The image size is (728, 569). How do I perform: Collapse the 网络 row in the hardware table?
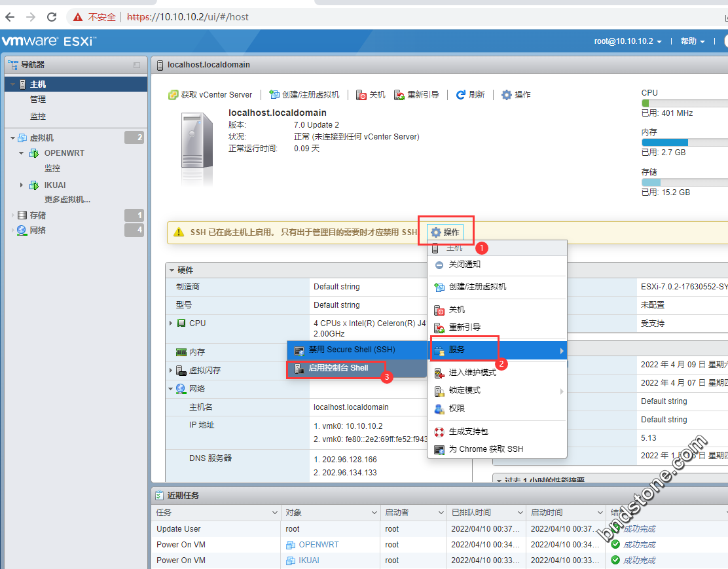point(171,389)
